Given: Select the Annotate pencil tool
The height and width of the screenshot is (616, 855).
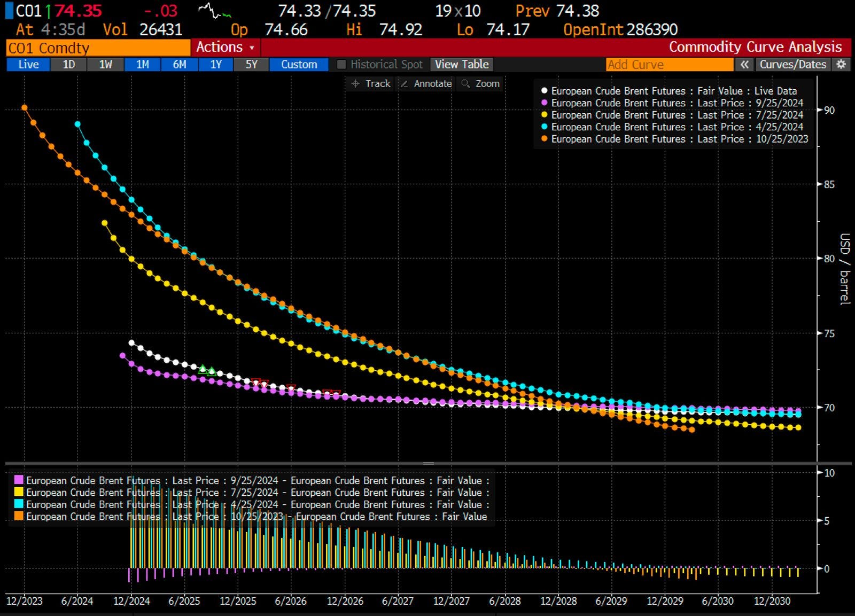Looking at the screenshot, I should [426, 84].
